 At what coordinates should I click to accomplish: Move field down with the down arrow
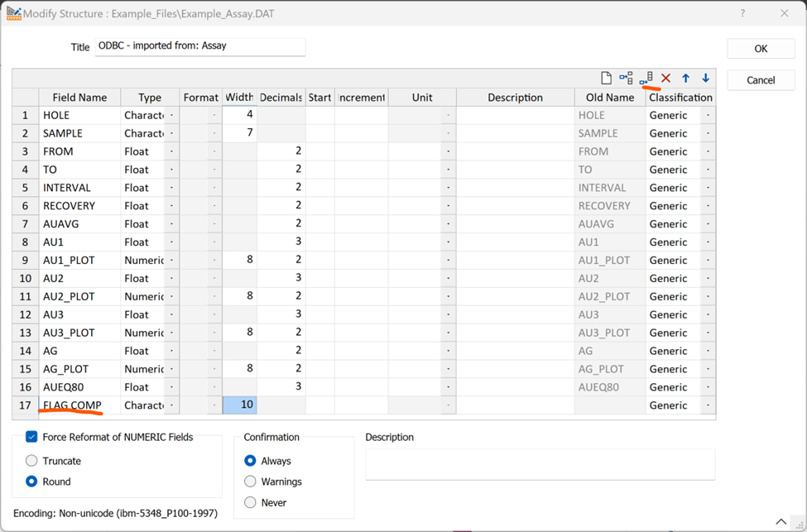pyautogui.click(x=705, y=78)
